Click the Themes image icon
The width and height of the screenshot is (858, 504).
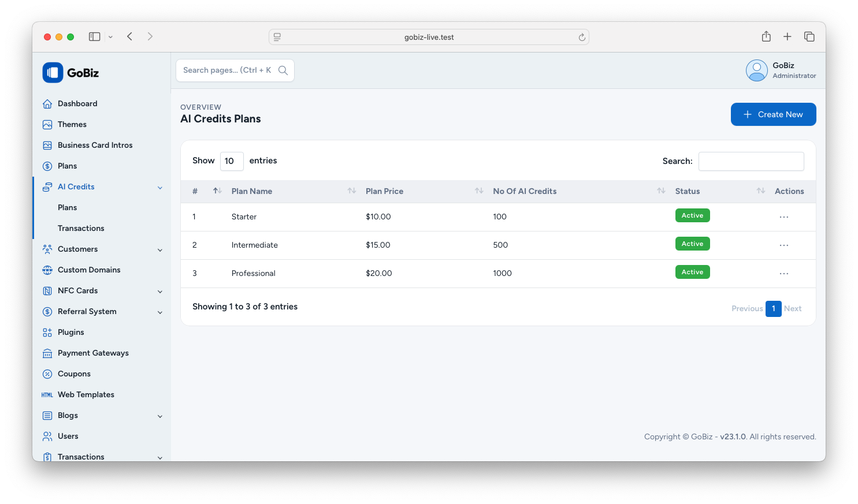47,125
